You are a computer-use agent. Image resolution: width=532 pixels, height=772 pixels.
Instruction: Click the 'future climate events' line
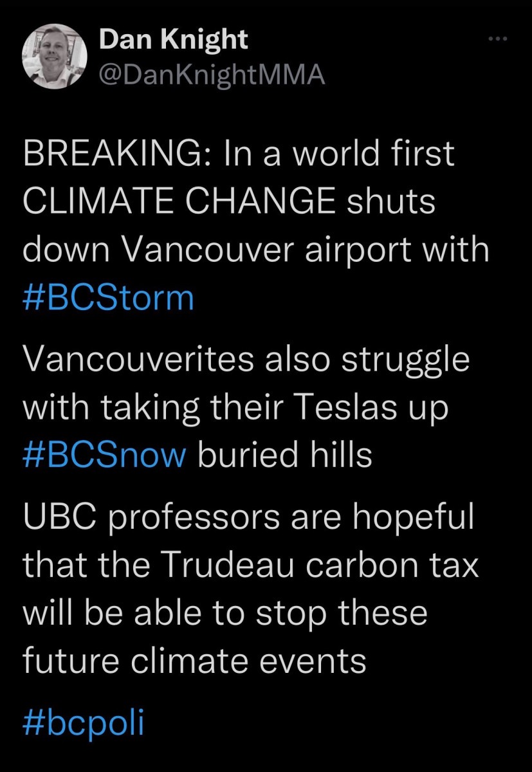tap(194, 659)
